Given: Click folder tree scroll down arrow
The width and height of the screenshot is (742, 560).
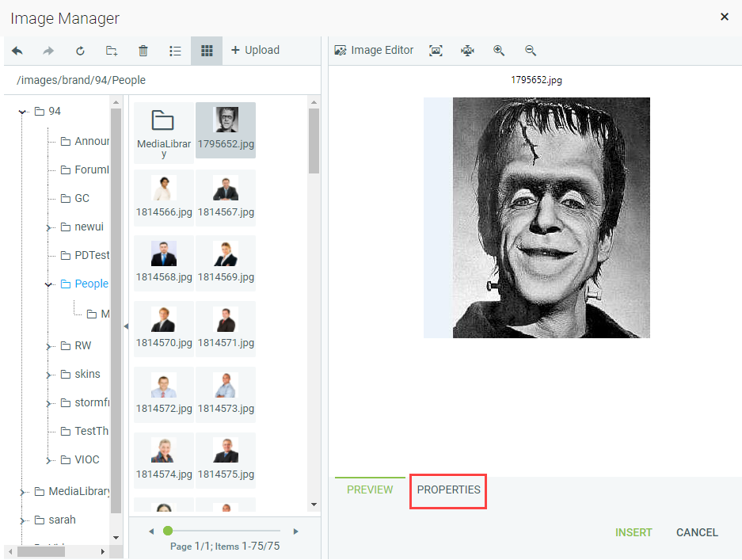Looking at the screenshot, I should pyautogui.click(x=116, y=538).
